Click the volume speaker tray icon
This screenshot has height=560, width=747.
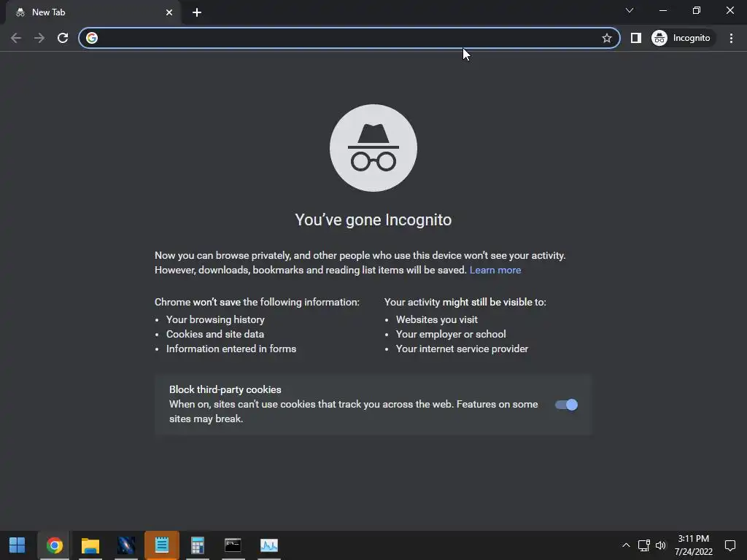(661, 545)
